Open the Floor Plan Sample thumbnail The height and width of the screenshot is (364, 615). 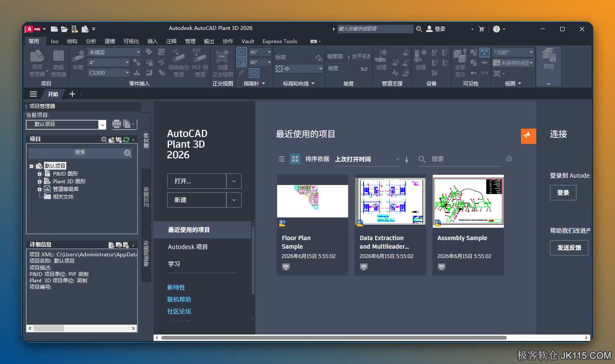point(313,201)
